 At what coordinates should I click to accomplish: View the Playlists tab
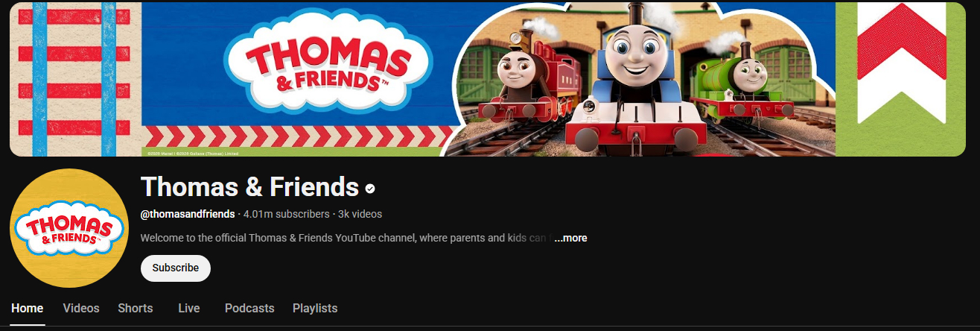pos(315,308)
